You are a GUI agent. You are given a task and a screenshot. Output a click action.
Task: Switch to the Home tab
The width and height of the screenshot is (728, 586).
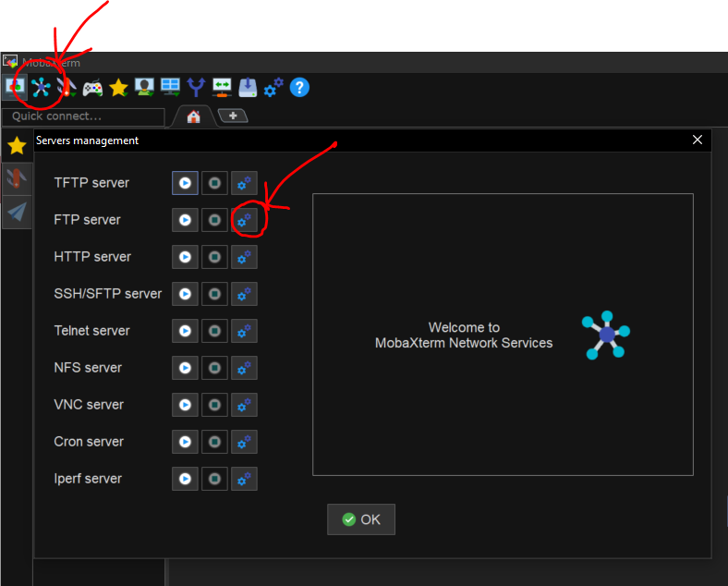(x=194, y=116)
